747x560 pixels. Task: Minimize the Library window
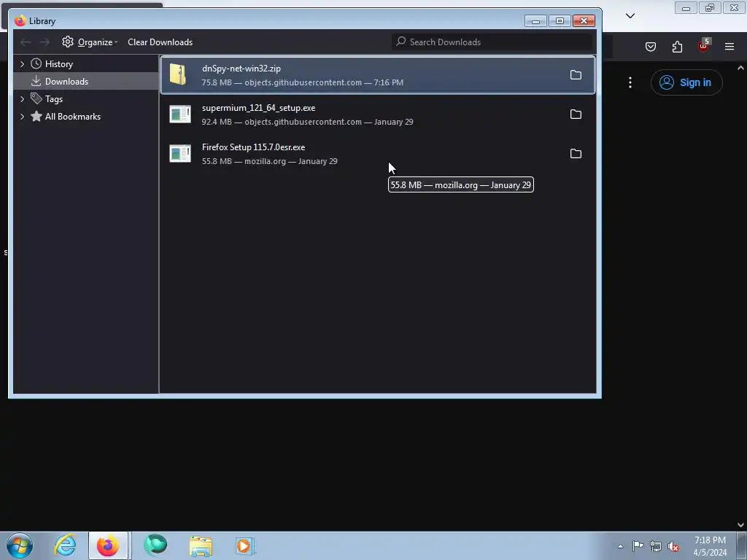535,21
